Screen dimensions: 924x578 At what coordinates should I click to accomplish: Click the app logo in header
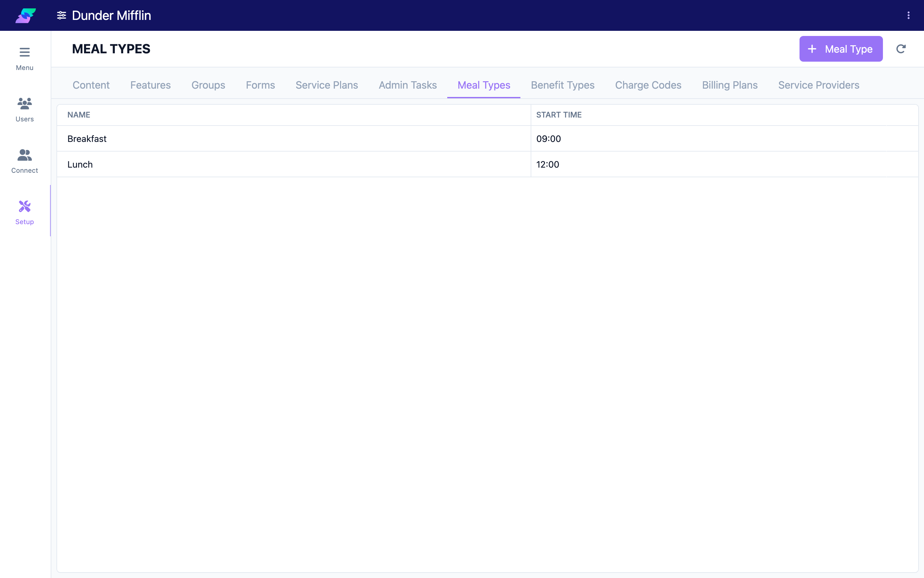coord(26,15)
